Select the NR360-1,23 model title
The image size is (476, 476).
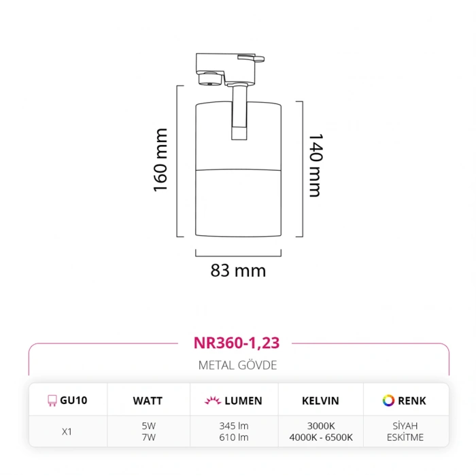click(x=237, y=343)
